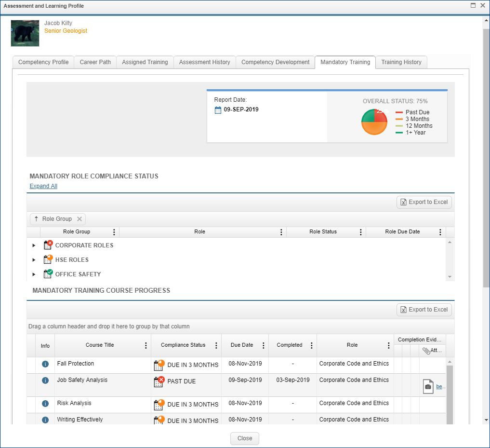The height and width of the screenshot is (448, 490).
Task: Switch to the Training History tab
Action: 401,62
